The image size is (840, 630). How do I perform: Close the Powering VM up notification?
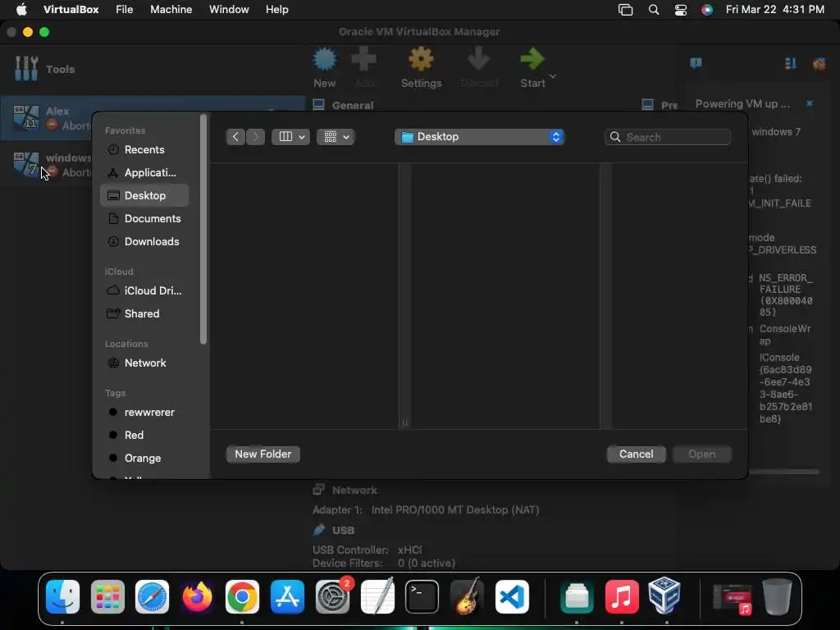pos(810,103)
